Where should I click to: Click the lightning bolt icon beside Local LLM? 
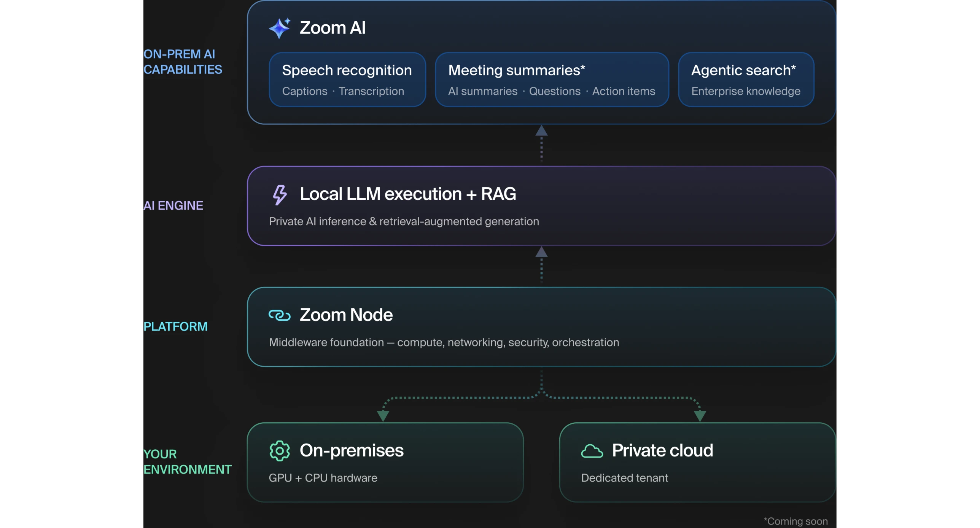pyautogui.click(x=280, y=195)
